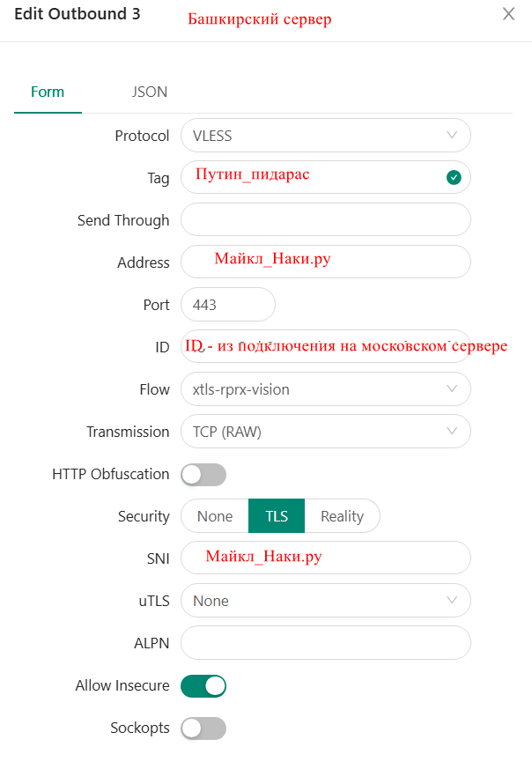Click the SNI input field
Viewport: 532px width, 769px height.
coord(326,558)
